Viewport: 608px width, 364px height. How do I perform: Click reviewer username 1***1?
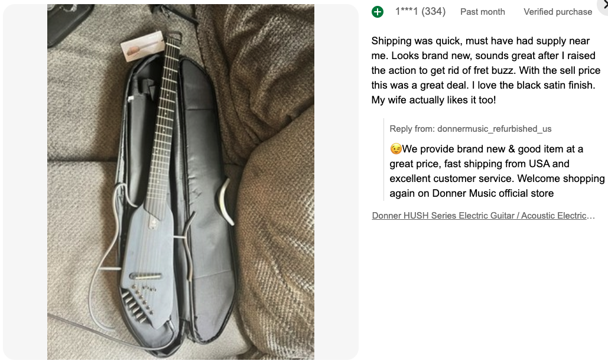point(407,12)
